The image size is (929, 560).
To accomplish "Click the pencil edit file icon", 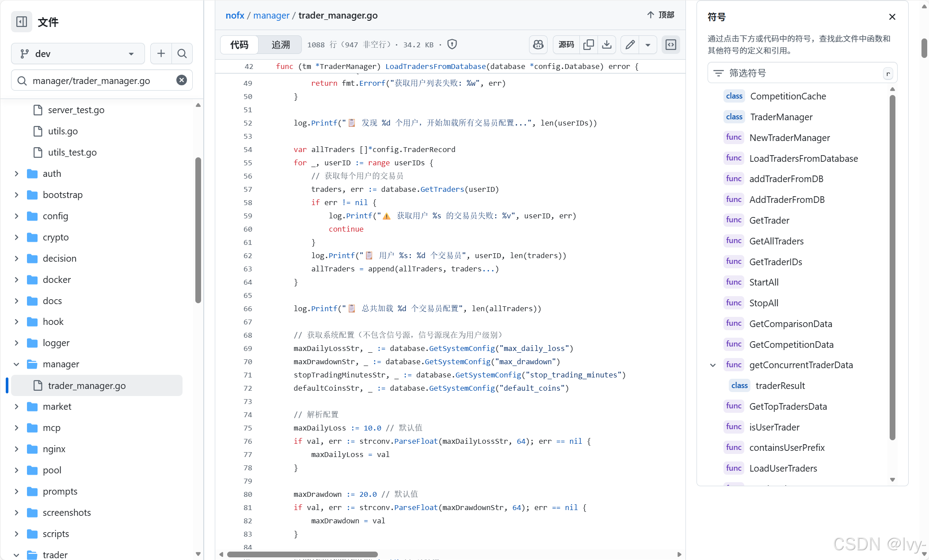I will pyautogui.click(x=630, y=45).
